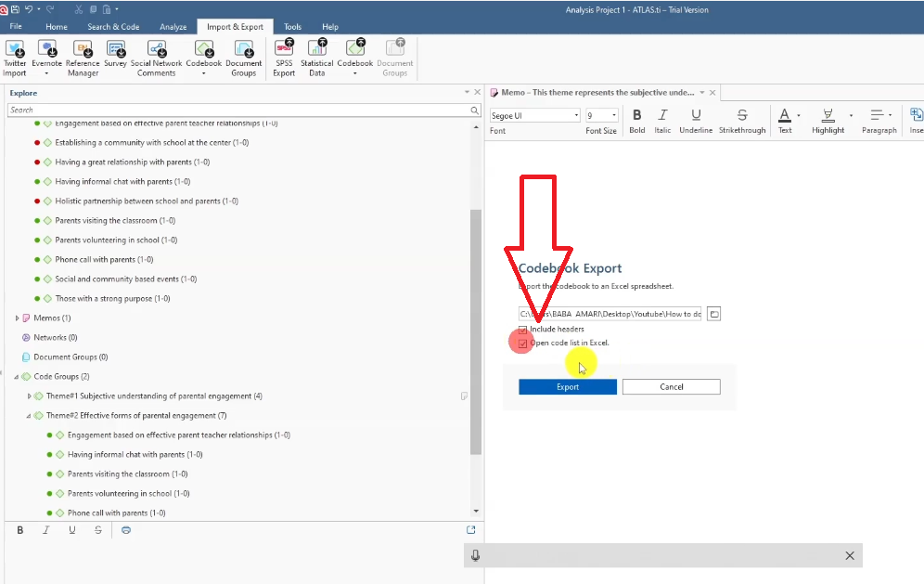Screen dimensions: 924x584
Task: Uncheck Open code list in Excel
Action: (523, 344)
